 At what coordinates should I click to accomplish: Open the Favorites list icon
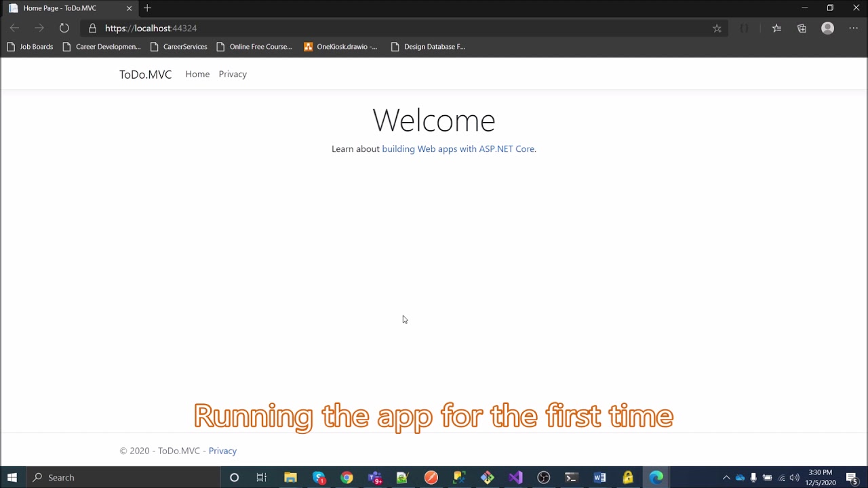776,28
